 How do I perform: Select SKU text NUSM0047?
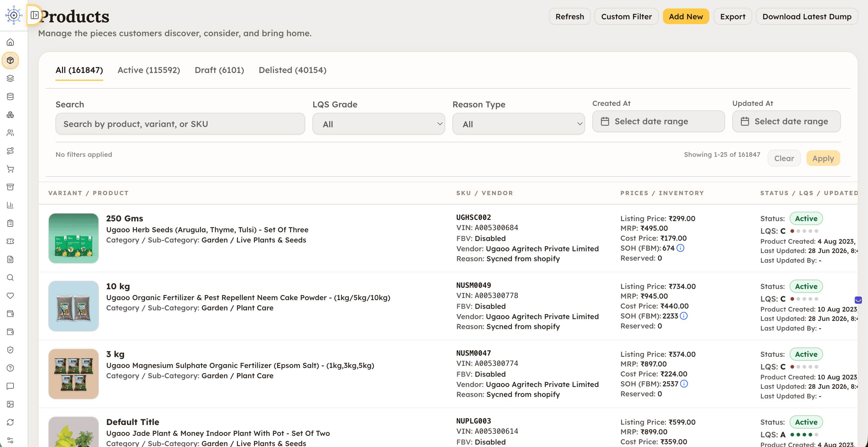pyautogui.click(x=474, y=353)
